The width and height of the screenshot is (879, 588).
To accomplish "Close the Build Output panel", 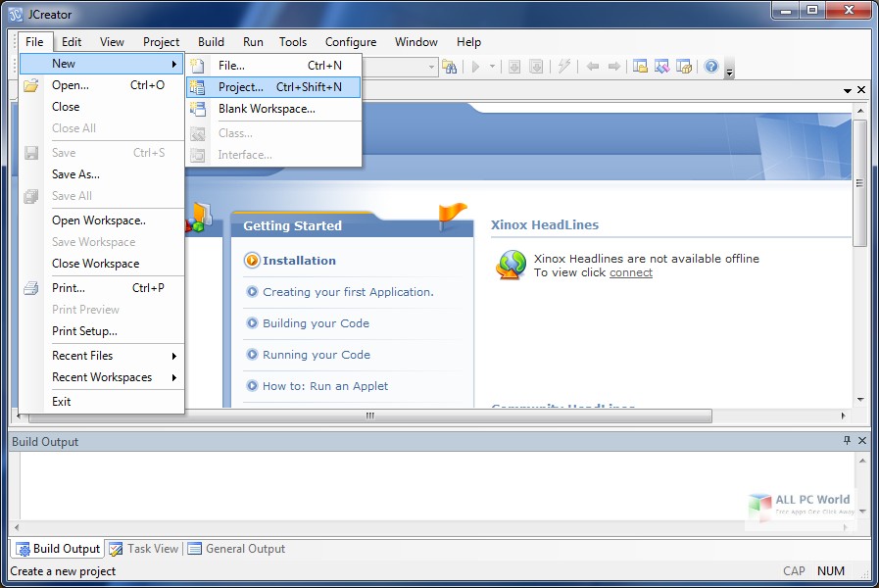I will [x=862, y=441].
